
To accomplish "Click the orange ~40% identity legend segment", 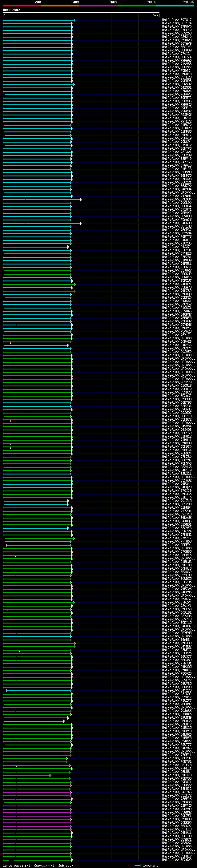I will pos(60,6).
